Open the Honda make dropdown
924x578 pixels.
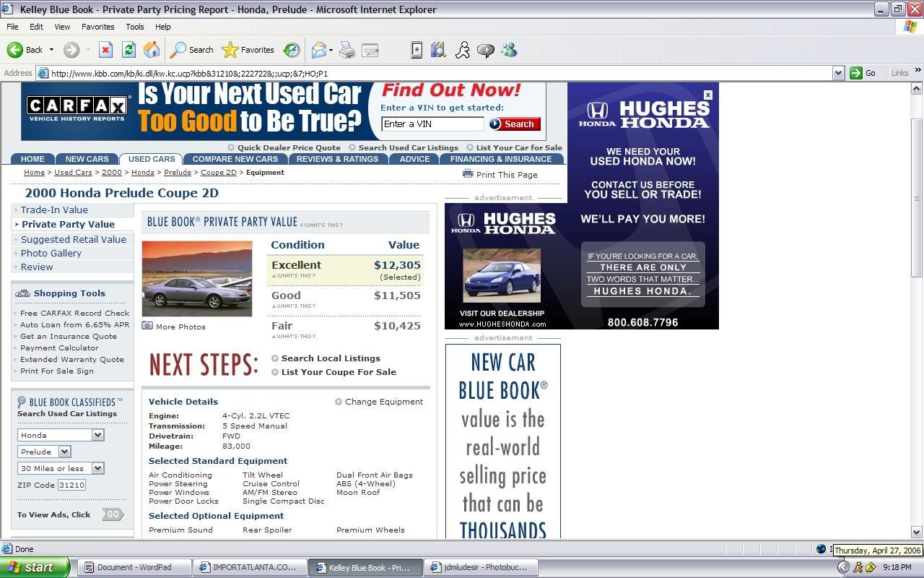click(x=97, y=435)
